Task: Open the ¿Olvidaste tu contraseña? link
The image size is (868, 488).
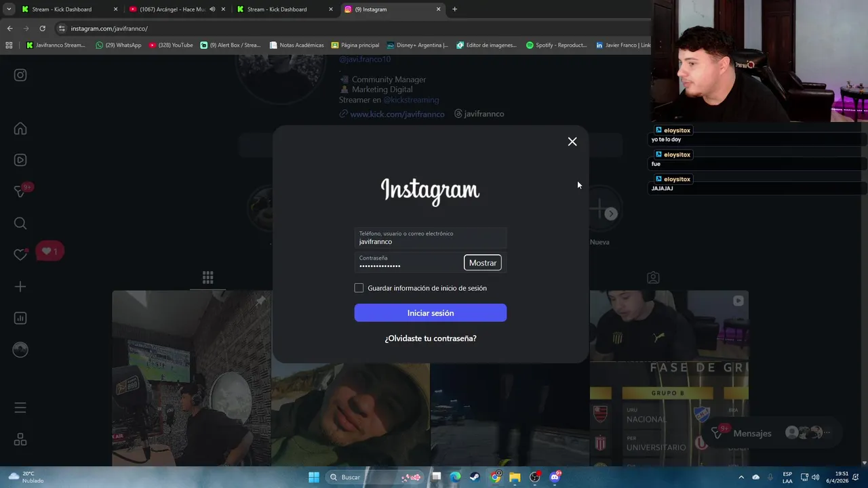Action: pos(431,338)
